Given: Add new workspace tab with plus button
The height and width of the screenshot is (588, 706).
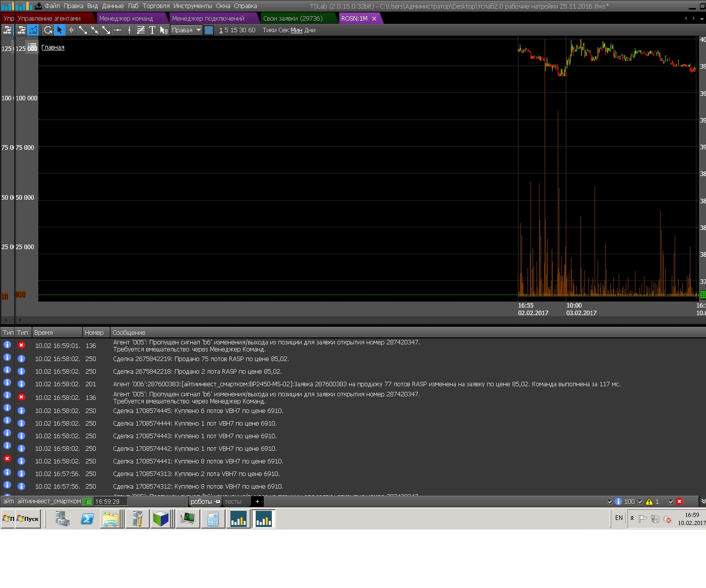Looking at the screenshot, I should pos(257,502).
